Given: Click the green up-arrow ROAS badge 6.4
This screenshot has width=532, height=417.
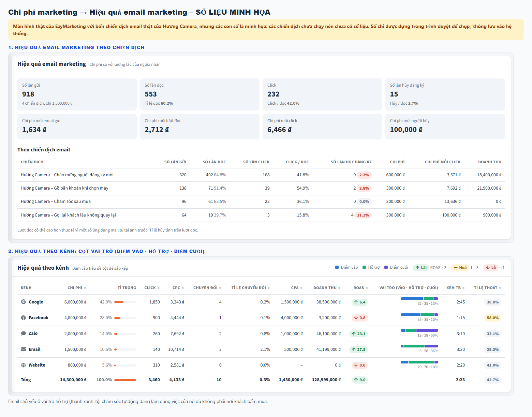Looking at the screenshot, I should tap(360, 302).
